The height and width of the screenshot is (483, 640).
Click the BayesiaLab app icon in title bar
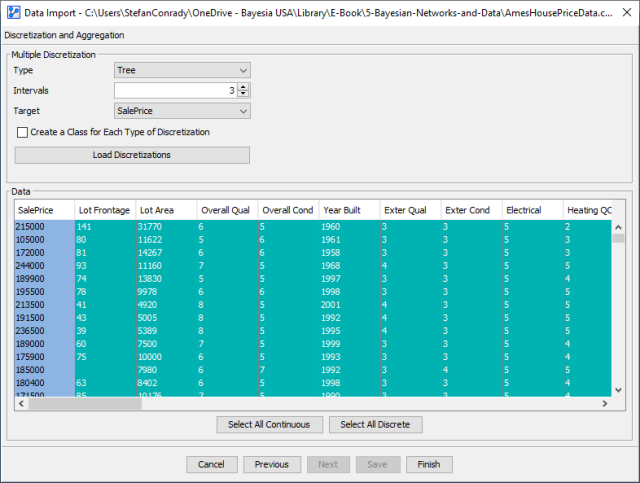pyautogui.click(x=13, y=13)
